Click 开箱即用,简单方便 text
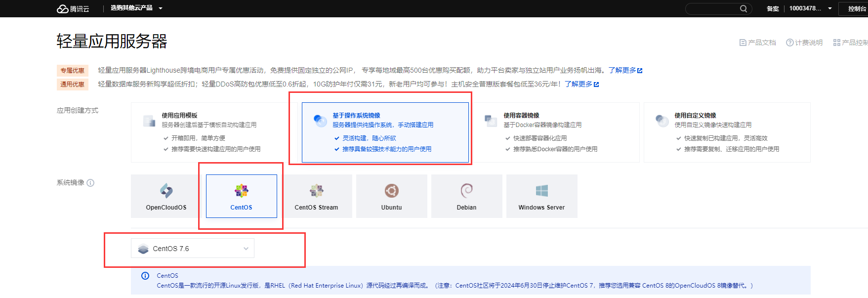Viewport: 868px width, 298px height. (198, 138)
